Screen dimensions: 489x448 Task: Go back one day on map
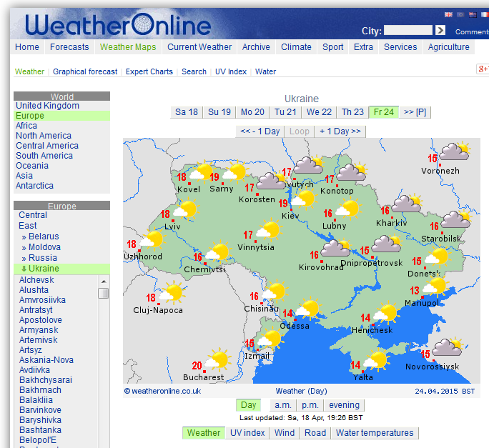(x=260, y=131)
